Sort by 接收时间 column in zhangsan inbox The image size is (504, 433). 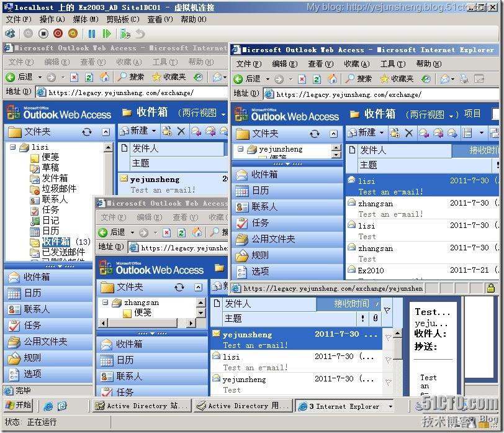coord(349,304)
